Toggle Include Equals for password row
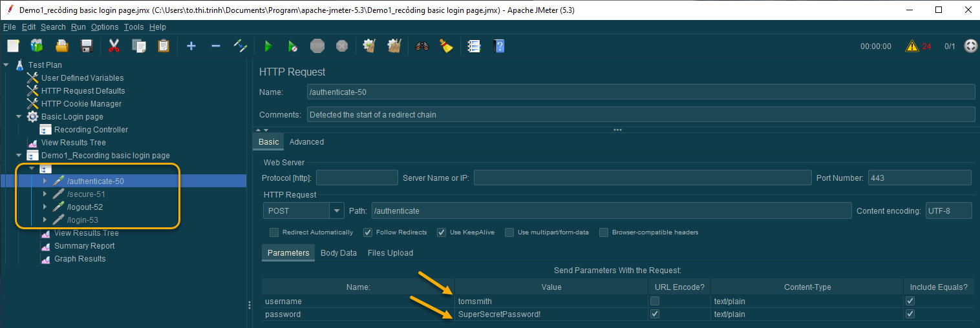The width and height of the screenshot is (980, 328). click(x=910, y=314)
